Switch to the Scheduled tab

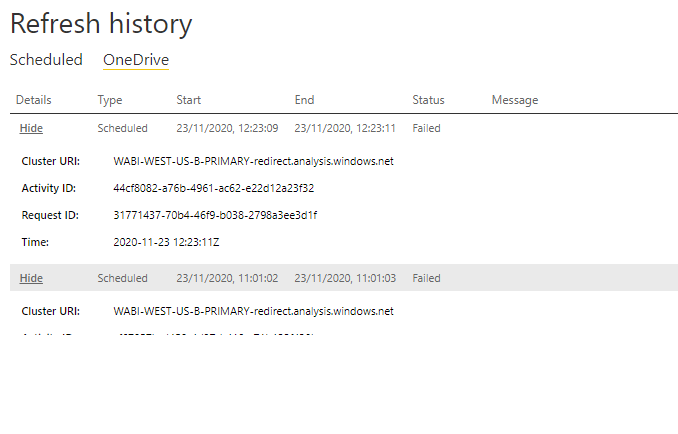(46, 60)
